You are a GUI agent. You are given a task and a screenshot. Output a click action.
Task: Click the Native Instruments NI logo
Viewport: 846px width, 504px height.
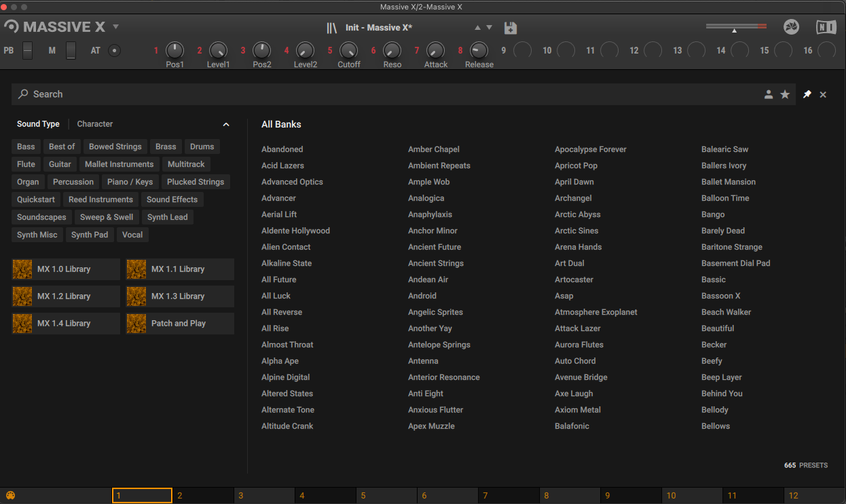[x=826, y=27]
